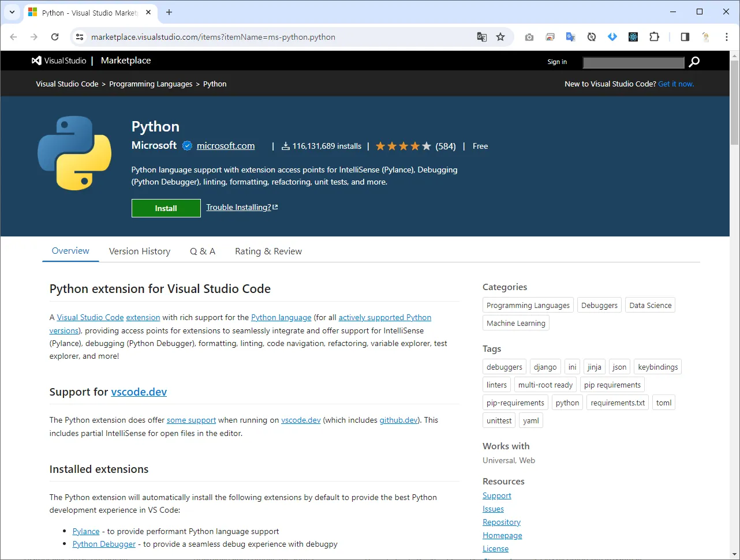740x560 pixels.
Task: Open the Extensions puzzle piece menu
Action: point(654,37)
